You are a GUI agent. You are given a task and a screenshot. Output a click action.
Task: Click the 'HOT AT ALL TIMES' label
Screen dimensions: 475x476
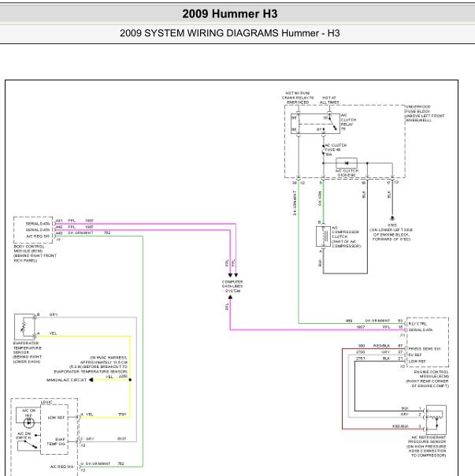[x=329, y=100]
